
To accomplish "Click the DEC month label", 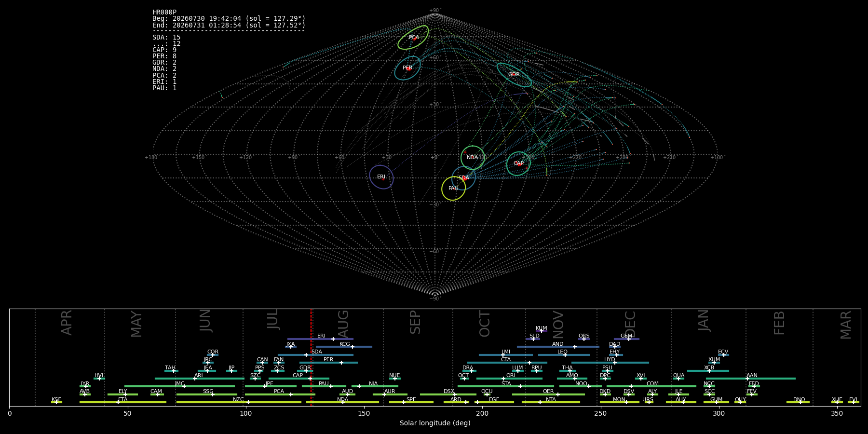I will pos(630,324).
